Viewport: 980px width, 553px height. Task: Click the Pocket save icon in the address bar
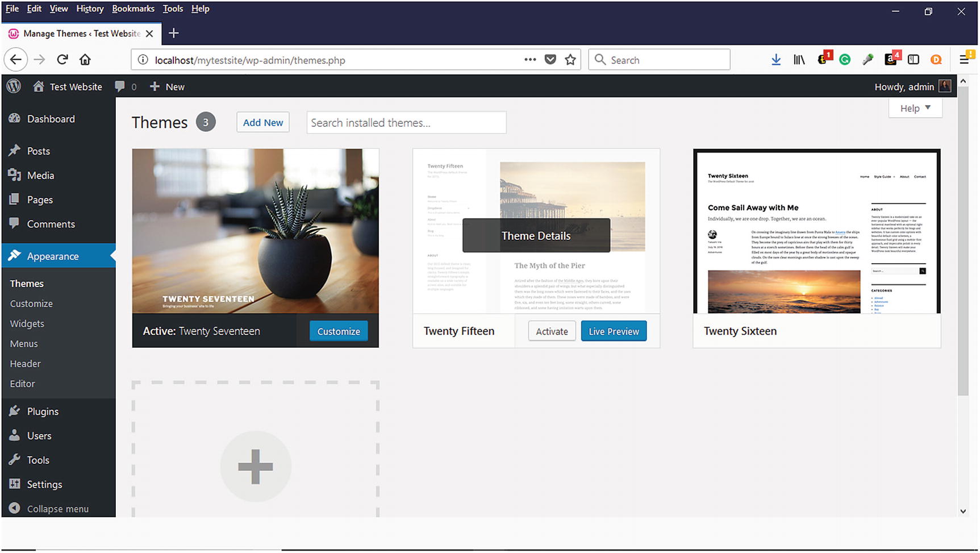pyautogui.click(x=551, y=60)
